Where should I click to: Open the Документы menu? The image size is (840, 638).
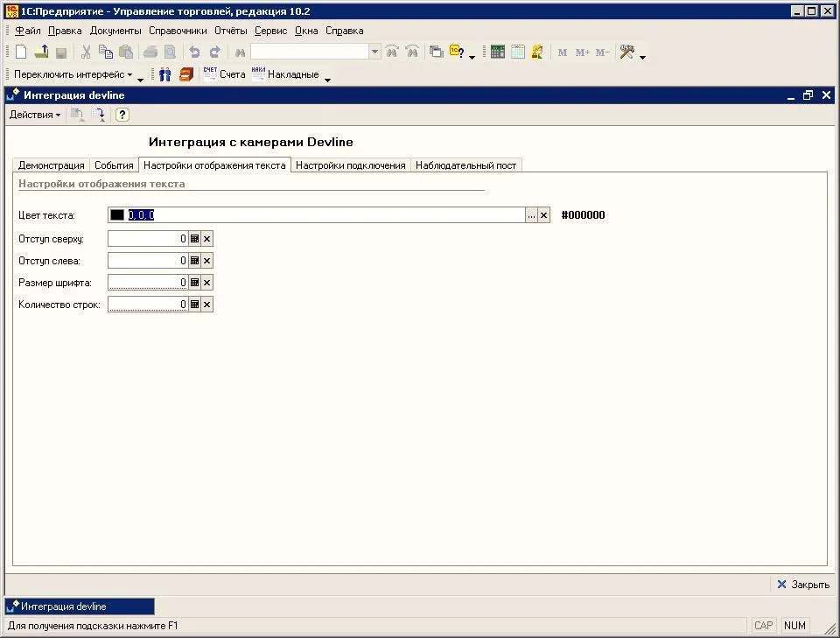[115, 31]
